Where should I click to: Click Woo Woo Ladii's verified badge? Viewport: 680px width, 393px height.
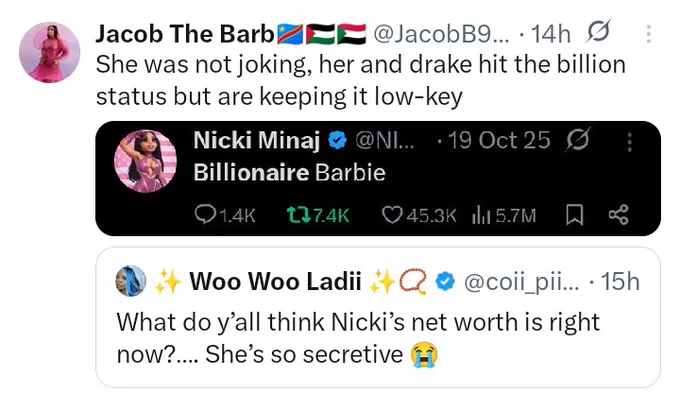[445, 282]
